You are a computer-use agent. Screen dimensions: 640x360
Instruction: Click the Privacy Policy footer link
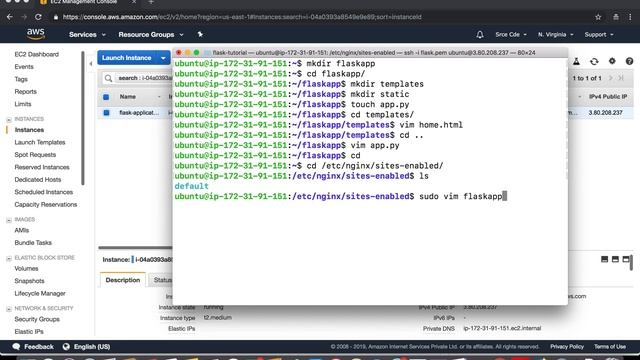pyautogui.click(x=567, y=347)
